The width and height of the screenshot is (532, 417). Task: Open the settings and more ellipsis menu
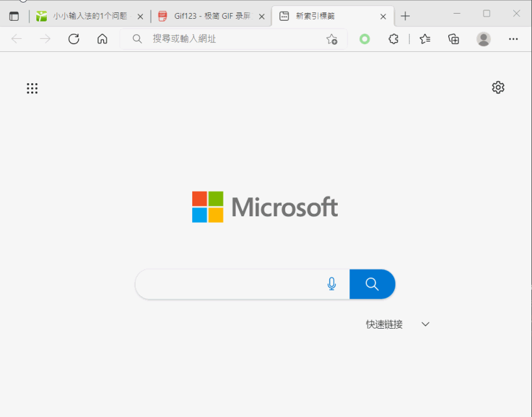(513, 39)
